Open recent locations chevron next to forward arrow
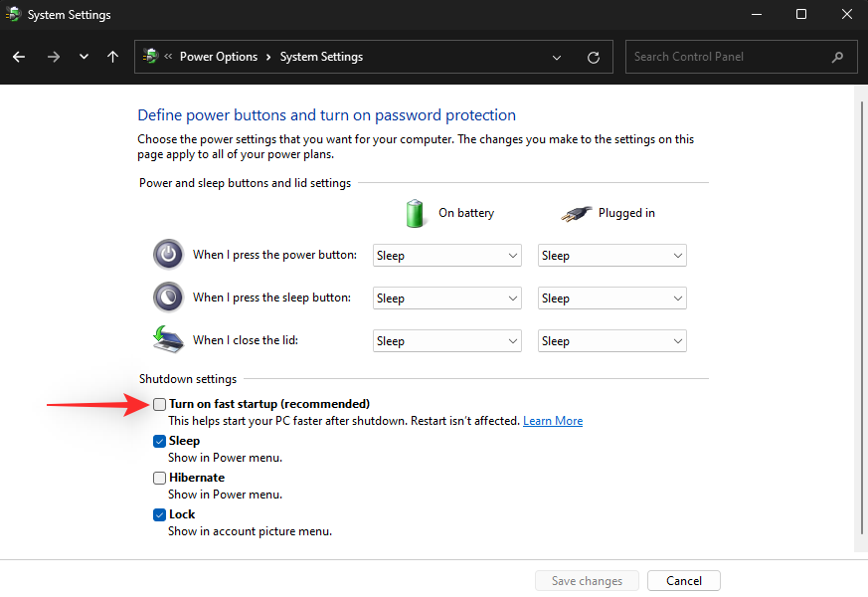 84,57
